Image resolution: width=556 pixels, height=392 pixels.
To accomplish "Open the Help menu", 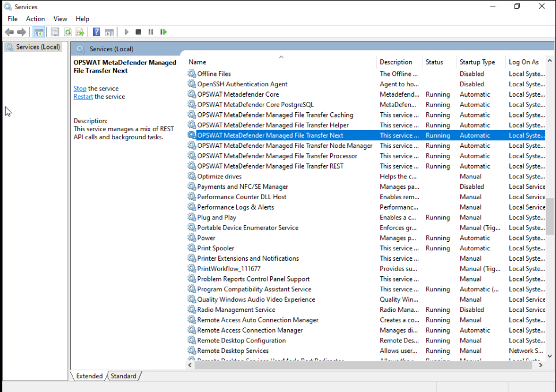I will coord(82,19).
